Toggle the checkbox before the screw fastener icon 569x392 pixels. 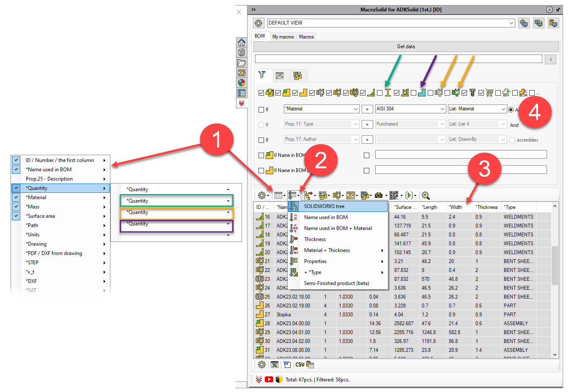(464, 93)
